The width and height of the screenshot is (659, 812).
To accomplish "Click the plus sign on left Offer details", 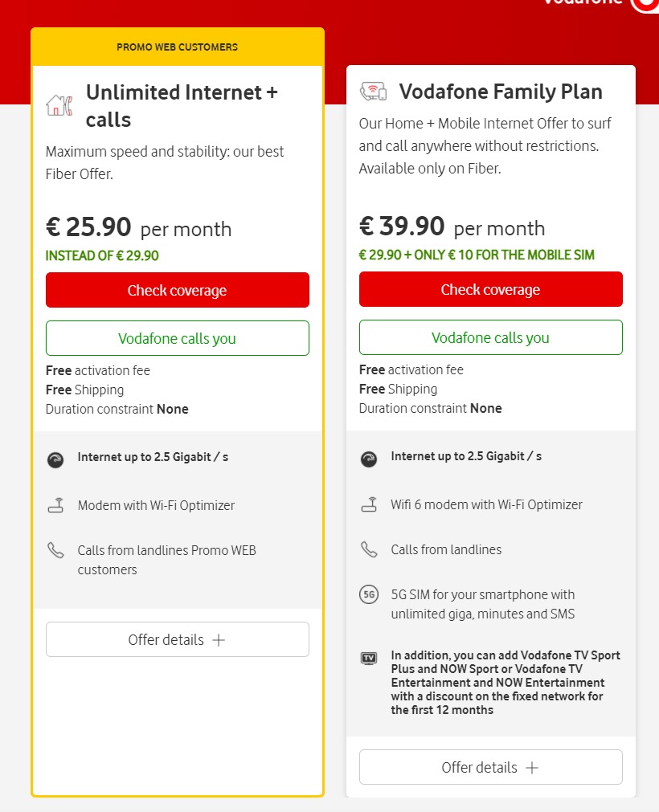I will (x=218, y=639).
